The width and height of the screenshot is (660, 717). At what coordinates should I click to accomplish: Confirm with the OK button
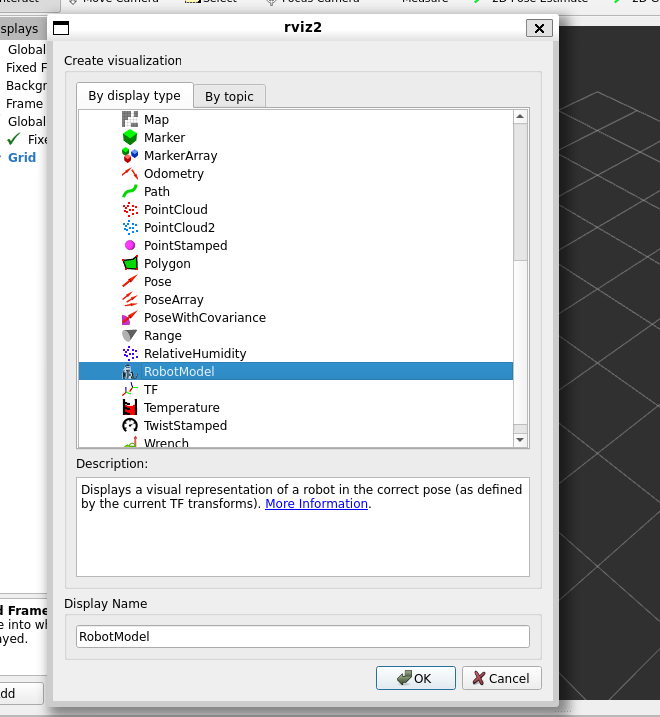point(416,678)
